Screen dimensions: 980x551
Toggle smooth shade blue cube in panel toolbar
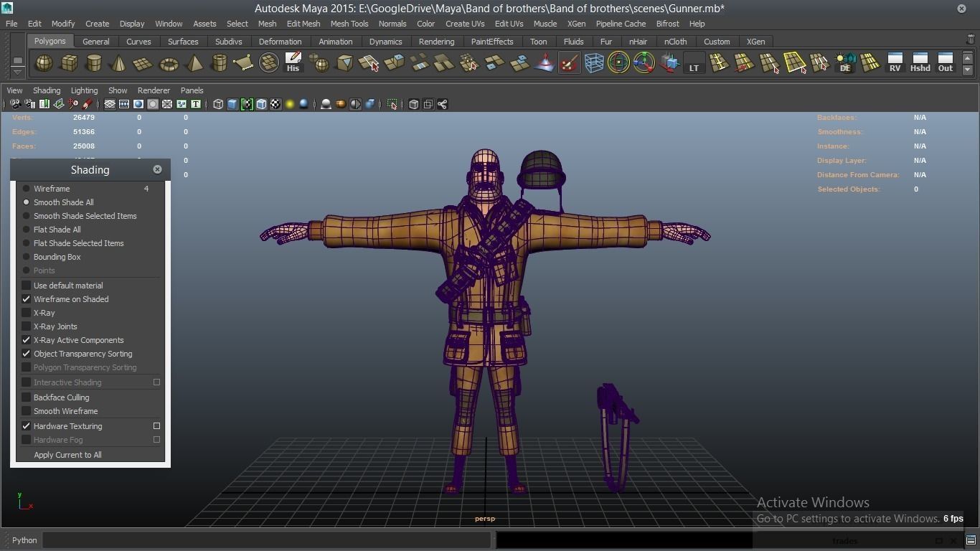pos(232,105)
